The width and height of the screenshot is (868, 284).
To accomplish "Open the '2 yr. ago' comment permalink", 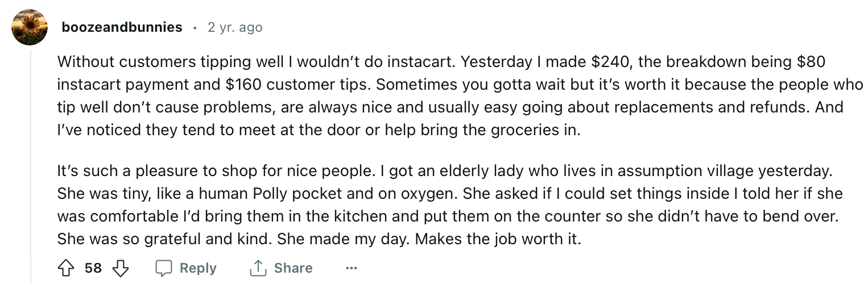I will [x=235, y=27].
